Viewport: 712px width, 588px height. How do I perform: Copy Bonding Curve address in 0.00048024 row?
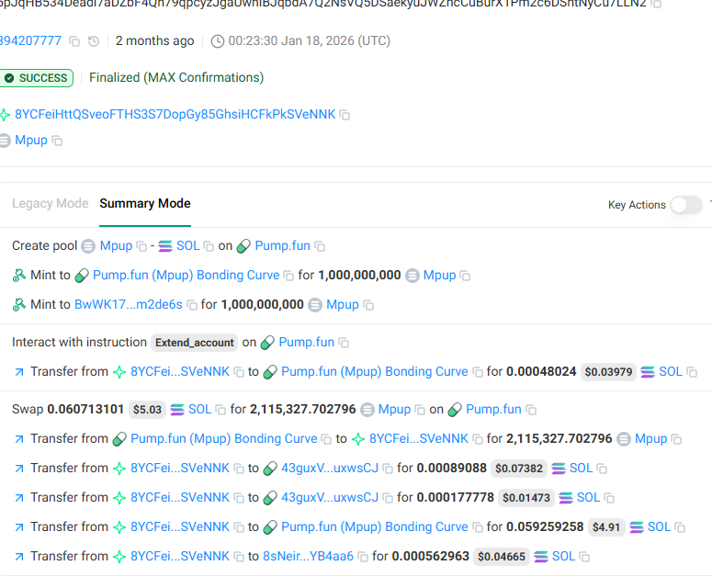[x=478, y=372]
